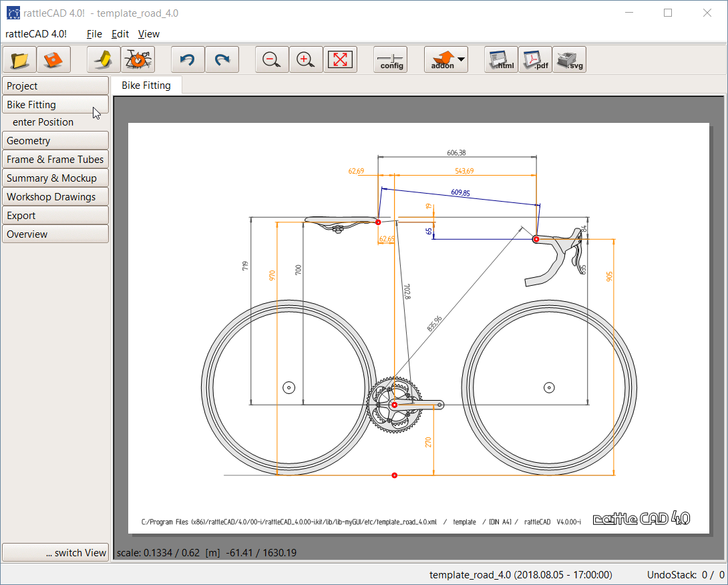The height and width of the screenshot is (585, 728).
Task: Redo the last undone change
Action: (x=222, y=59)
